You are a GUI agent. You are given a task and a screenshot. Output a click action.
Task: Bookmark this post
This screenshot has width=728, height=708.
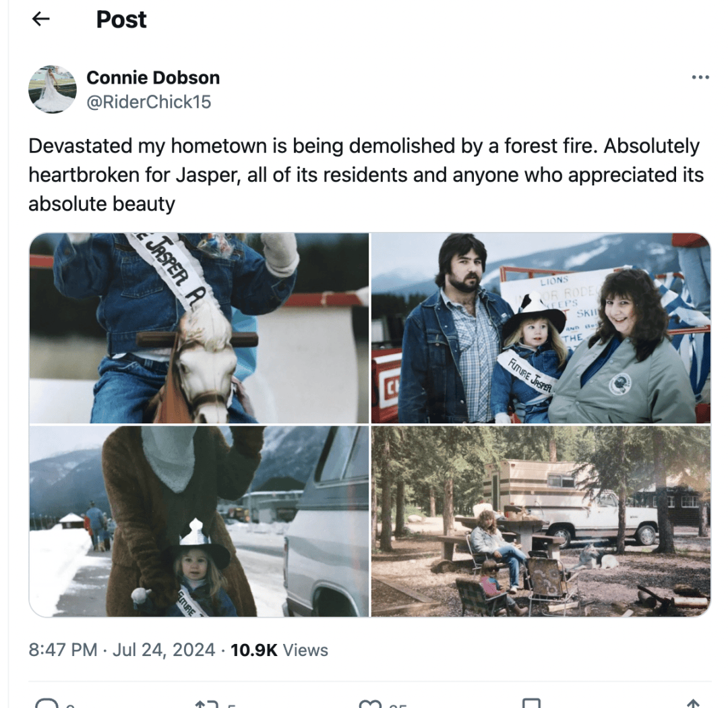[x=531, y=703]
